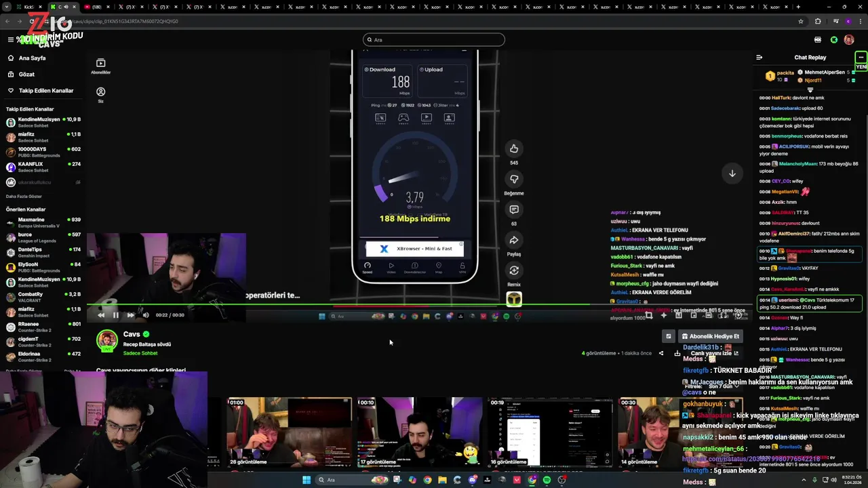Viewport: 868px width, 488px height.
Task: Click the Sadece Sohbet category link
Action: (140, 353)
